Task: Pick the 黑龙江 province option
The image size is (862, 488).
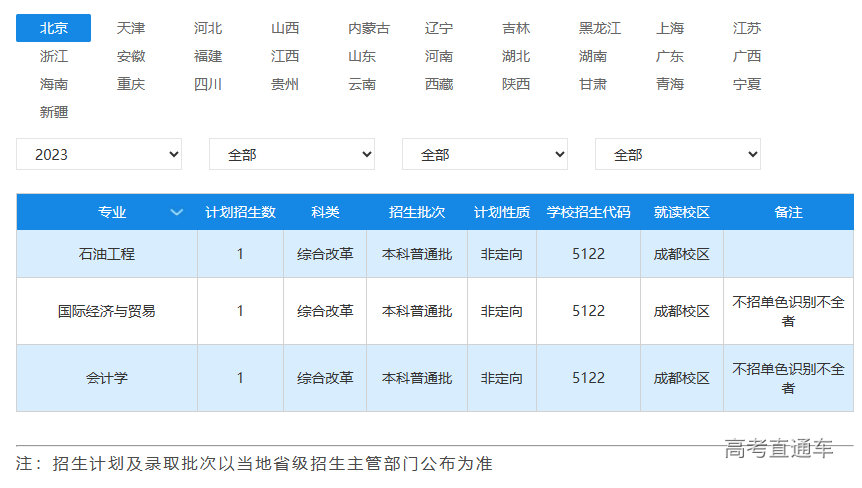Action: (x=600, y=28)
